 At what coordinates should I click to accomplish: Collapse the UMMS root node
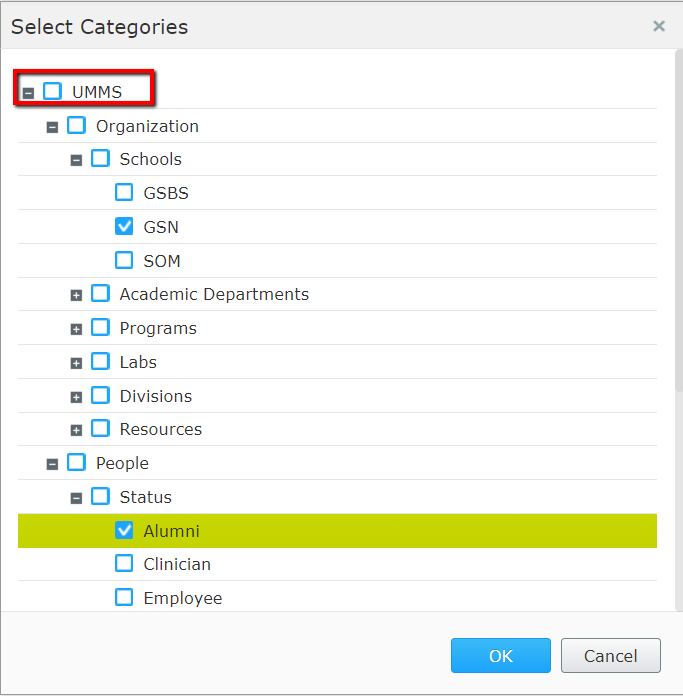click(28, 93)
